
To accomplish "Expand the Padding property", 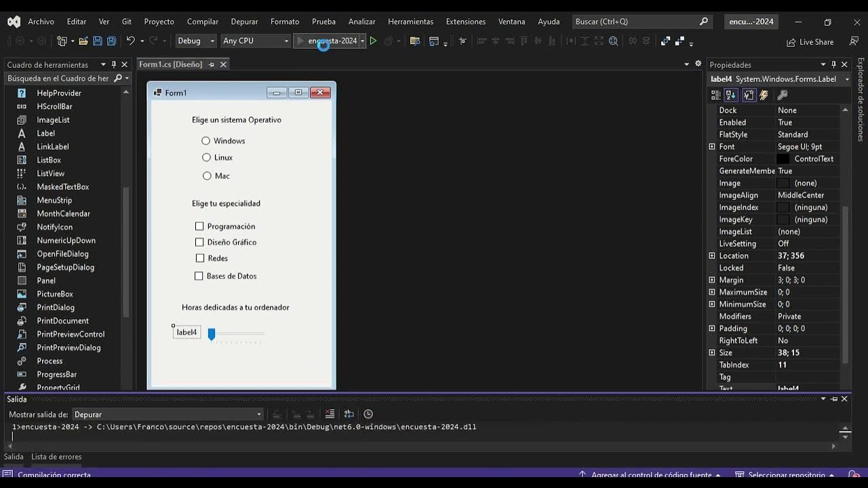I will click(x=712, y=328).
